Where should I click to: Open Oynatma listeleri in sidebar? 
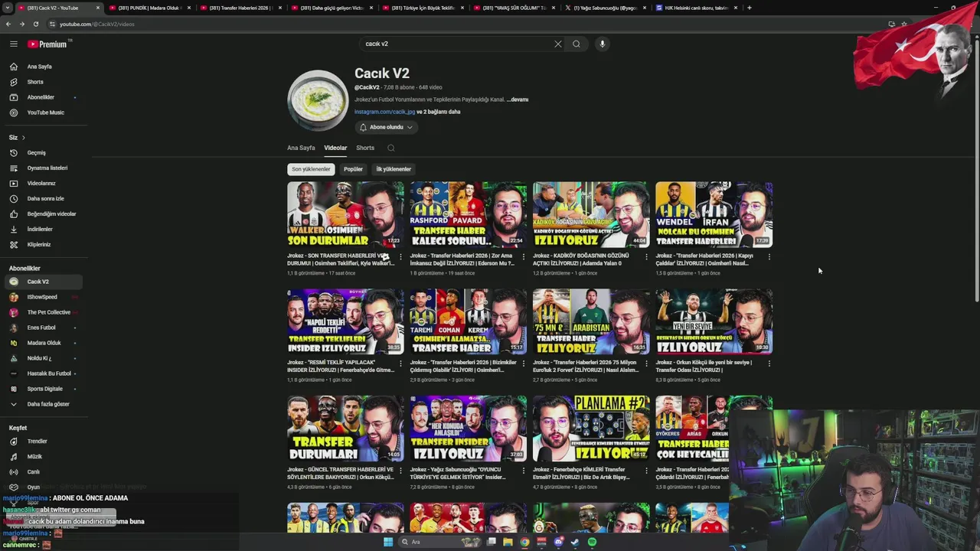coord(47,168)
